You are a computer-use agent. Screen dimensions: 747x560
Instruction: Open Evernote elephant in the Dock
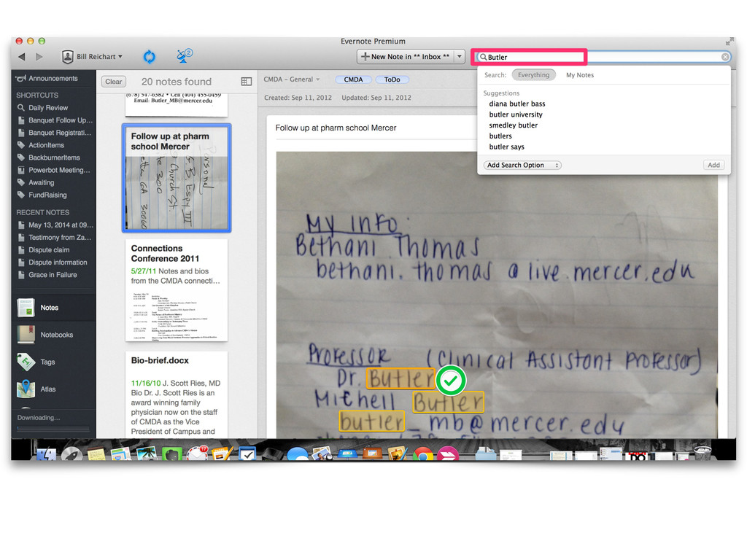pos(172,455)
